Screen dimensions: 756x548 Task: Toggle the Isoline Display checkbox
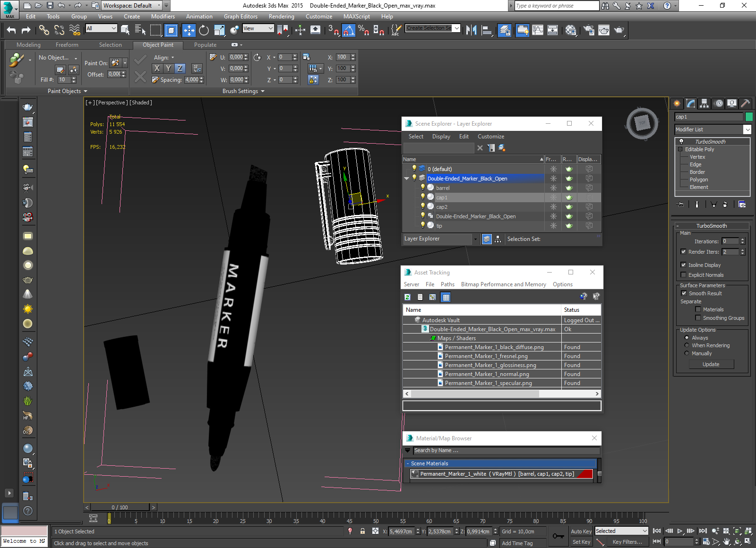683,265
